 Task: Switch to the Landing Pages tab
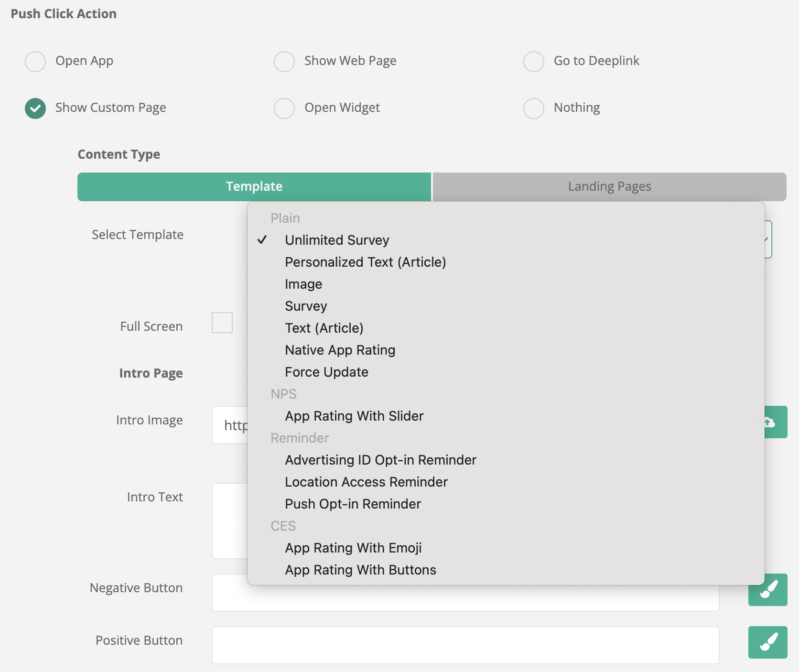click(609, 186)
